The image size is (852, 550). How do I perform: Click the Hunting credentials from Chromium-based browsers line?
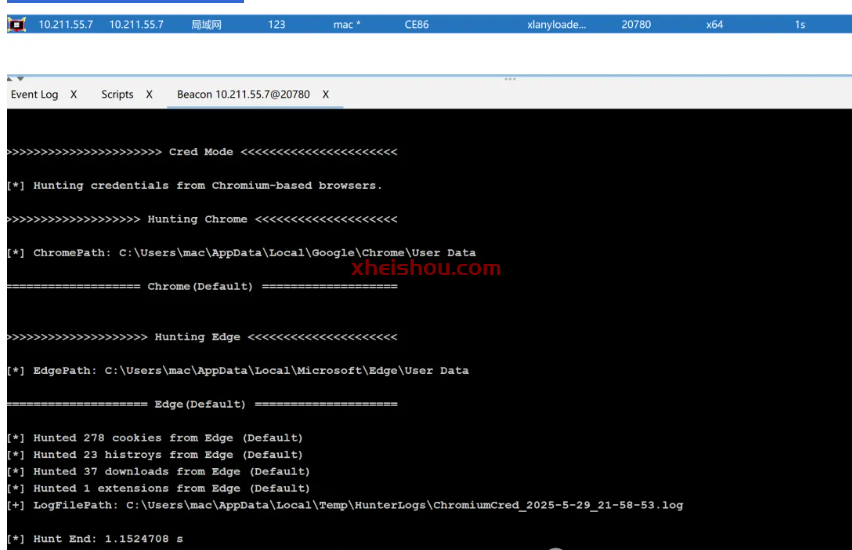(195, 186)
